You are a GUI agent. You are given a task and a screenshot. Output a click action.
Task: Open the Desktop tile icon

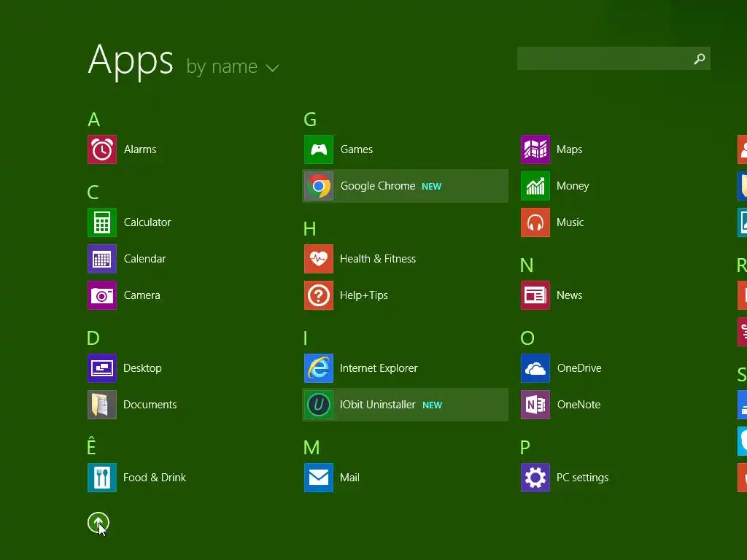tap(102, 368)
